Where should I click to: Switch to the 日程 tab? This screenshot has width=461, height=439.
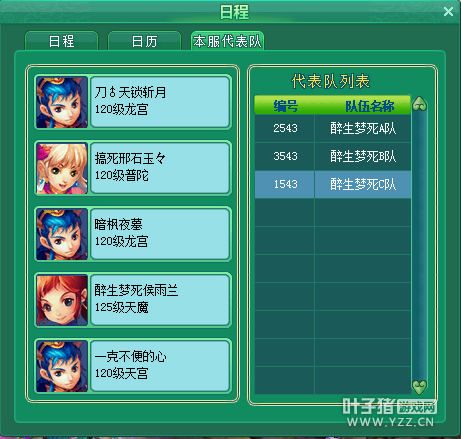pyautogui.click(x=61, y=41)
